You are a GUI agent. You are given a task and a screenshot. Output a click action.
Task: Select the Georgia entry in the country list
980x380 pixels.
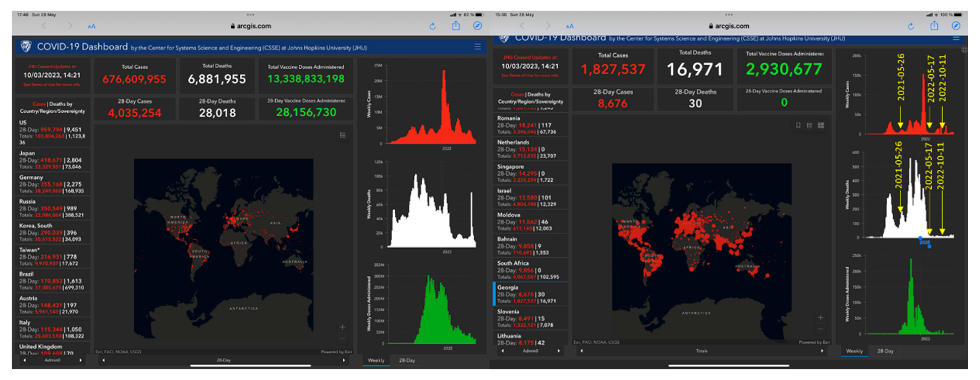(530, 294)
